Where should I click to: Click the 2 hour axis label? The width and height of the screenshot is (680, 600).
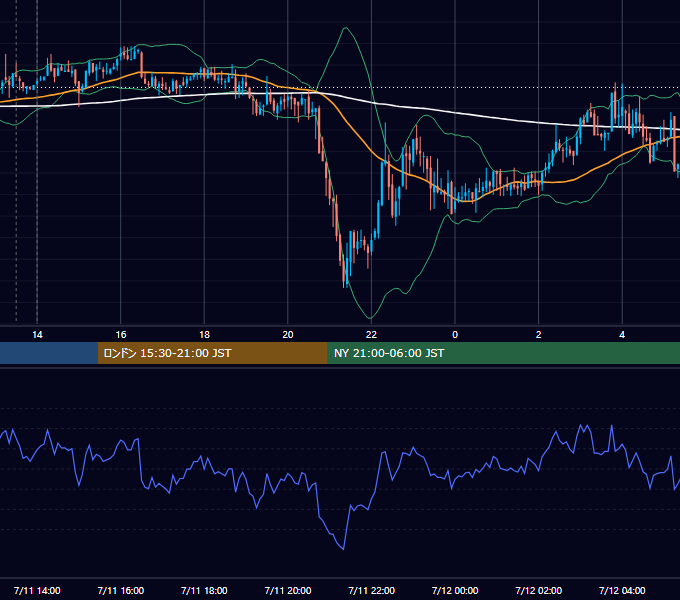(x=539, y=335)
